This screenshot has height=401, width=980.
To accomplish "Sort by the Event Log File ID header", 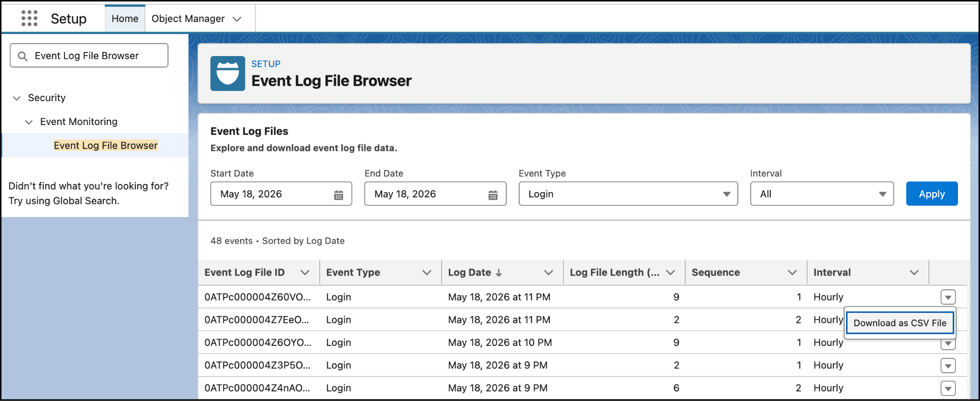I will pos(245,273).
